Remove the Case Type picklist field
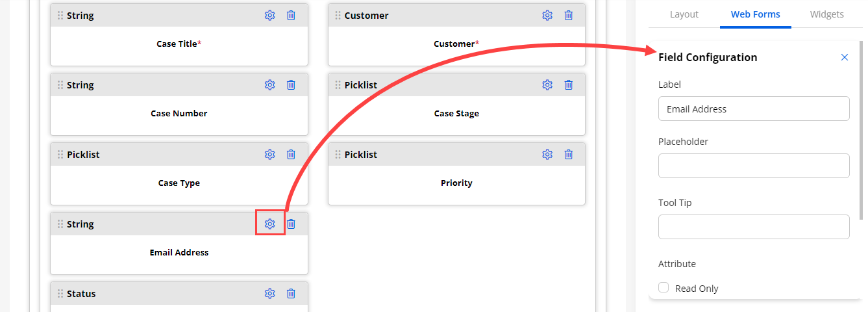The image size is (868, 312). [291, 155]
